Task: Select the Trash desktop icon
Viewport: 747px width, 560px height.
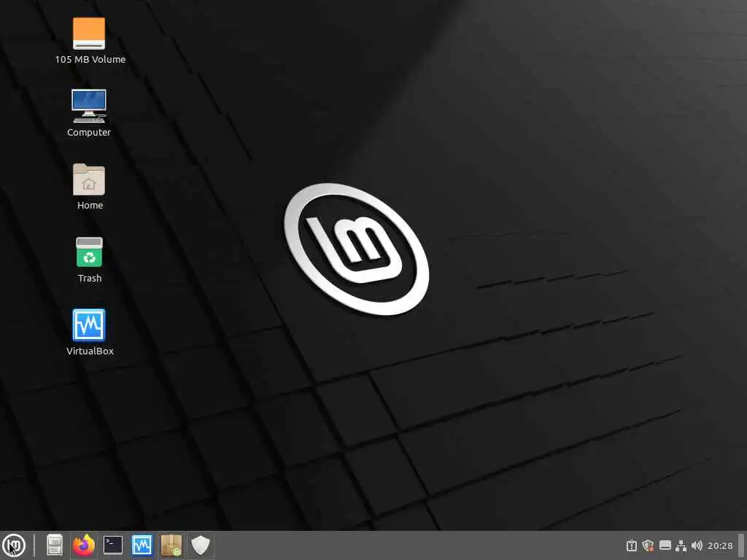Action: point(89,260)
